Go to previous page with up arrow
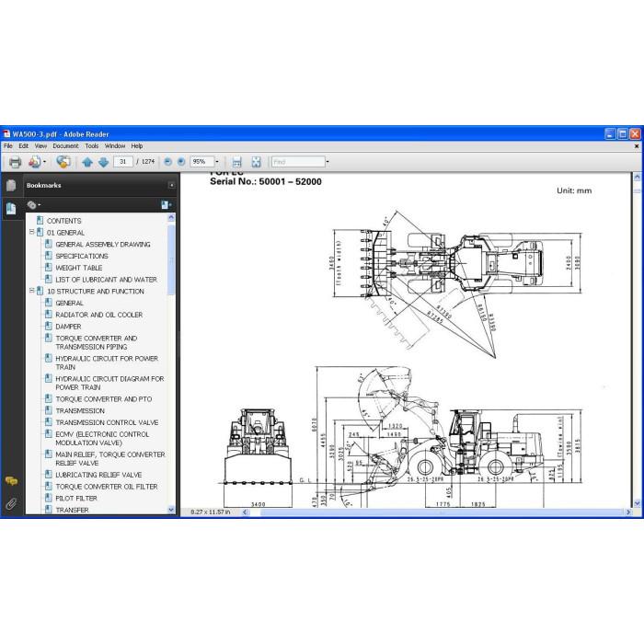Viewport: 644px width, 644px height. point(87,162)
